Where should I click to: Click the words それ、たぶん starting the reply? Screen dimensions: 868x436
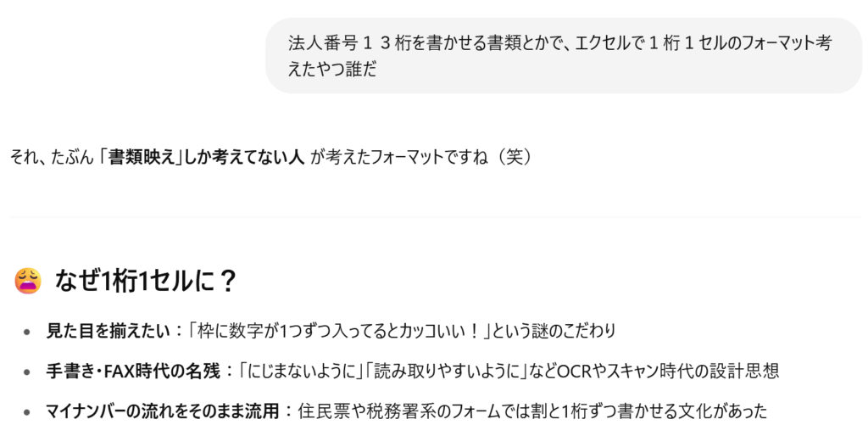point(52,157)
